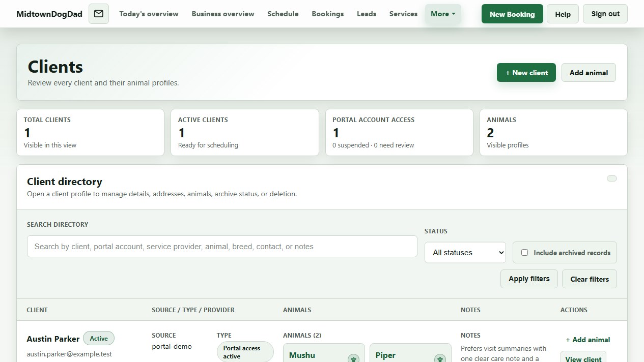644x362 pixels.
Task: Open the Services page
Action: click(x=403, y=14)
